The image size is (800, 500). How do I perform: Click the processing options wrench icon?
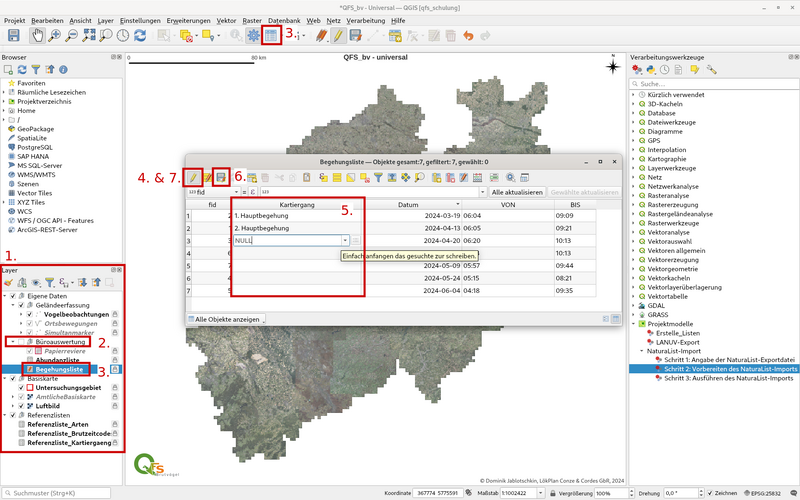coord(712,69)
